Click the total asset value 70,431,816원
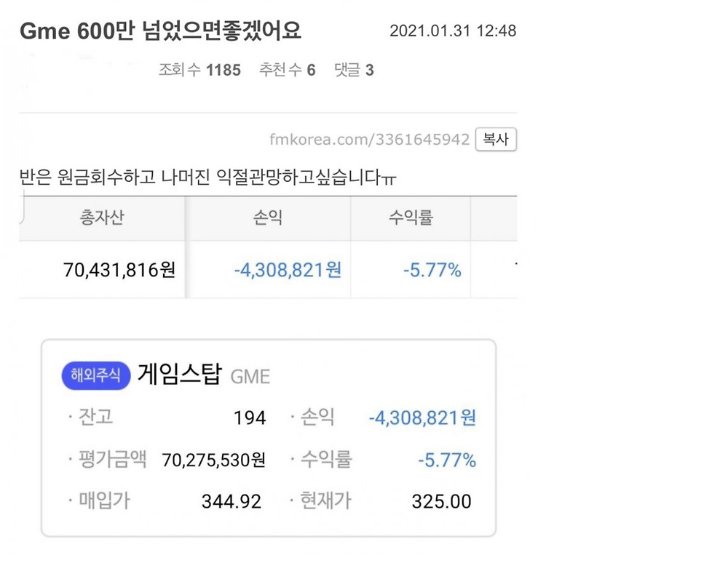The width and height of the screenshot is (728, 563). (119, 270)
